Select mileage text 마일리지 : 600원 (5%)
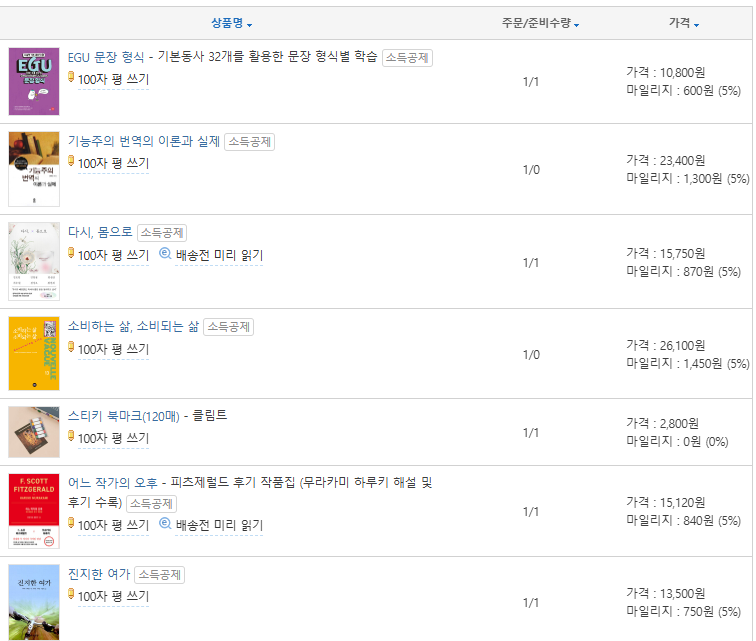The image size is (756, 641). tap(683, 91)
